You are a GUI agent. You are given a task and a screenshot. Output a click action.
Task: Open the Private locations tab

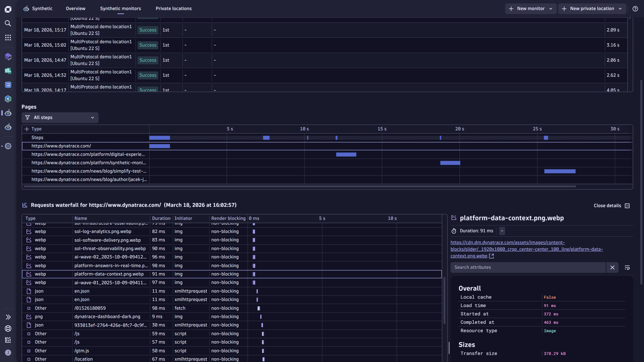[174, 8]
